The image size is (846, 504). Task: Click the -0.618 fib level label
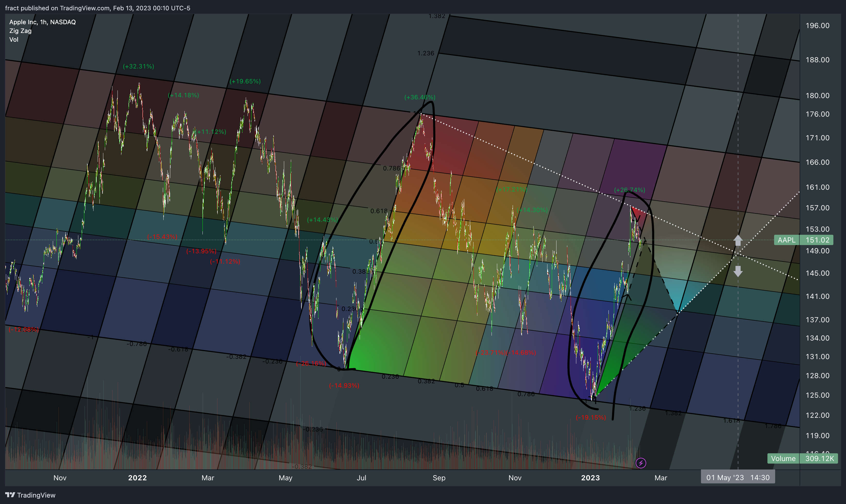178,349
